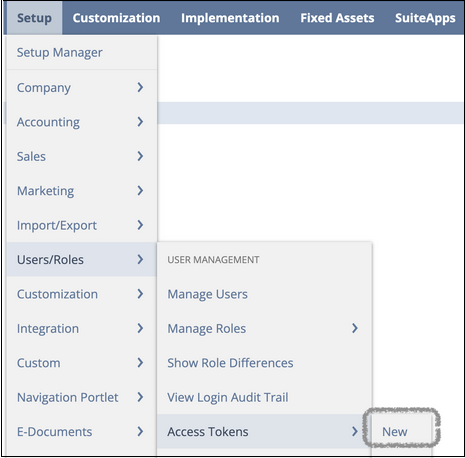Click the Access Tokens chevron arrow
Image resolution: width=465 pixels, height=458 pixels.
point(355,431)
